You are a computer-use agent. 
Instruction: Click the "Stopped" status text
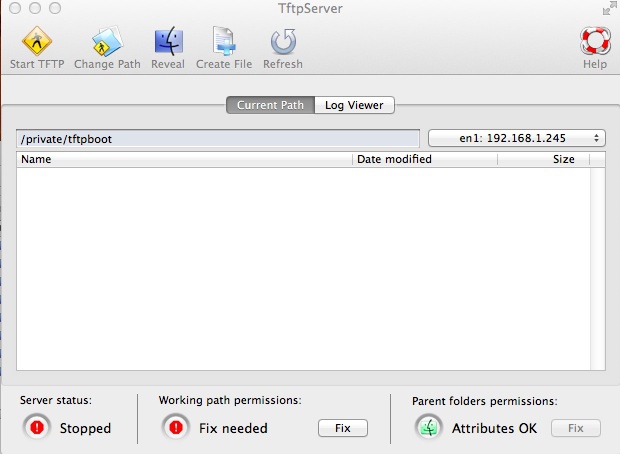(x=85, y=428)
